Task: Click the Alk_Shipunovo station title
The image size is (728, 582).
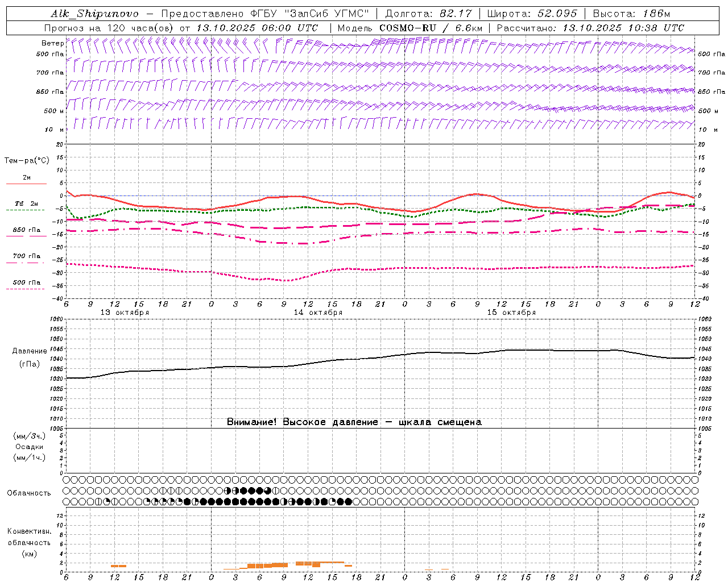Action: 94,14
